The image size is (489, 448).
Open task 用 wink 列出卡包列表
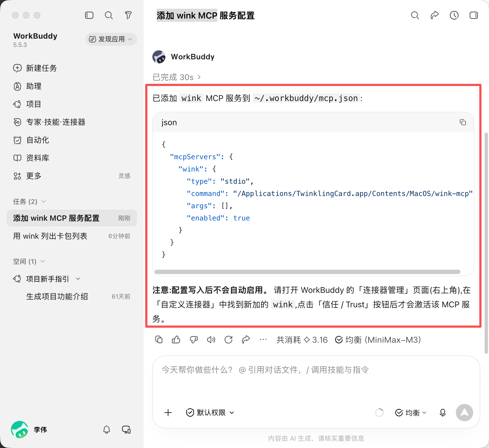coord(72,236)
